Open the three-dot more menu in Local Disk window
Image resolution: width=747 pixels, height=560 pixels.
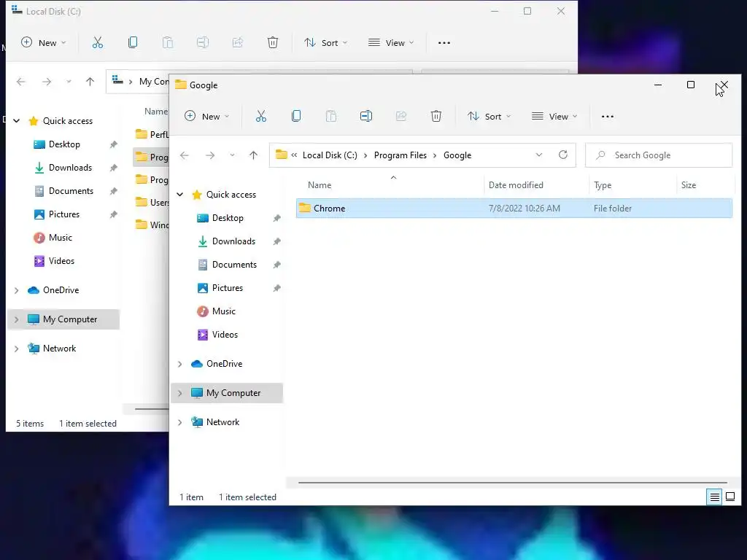[444, 43]
